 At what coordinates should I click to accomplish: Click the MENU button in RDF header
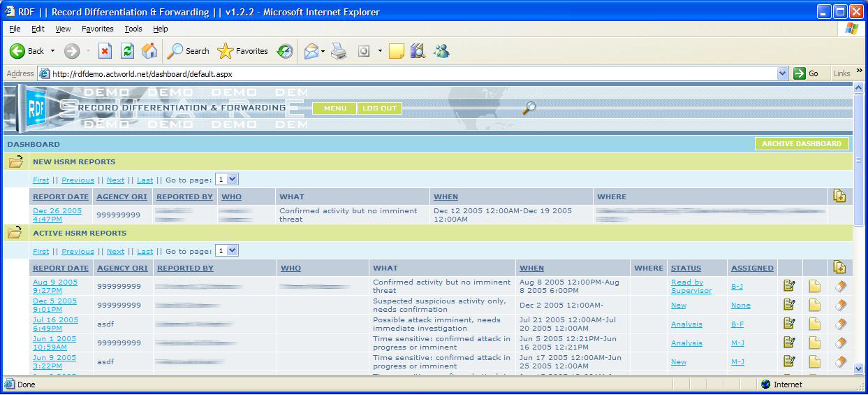point(335,108)
